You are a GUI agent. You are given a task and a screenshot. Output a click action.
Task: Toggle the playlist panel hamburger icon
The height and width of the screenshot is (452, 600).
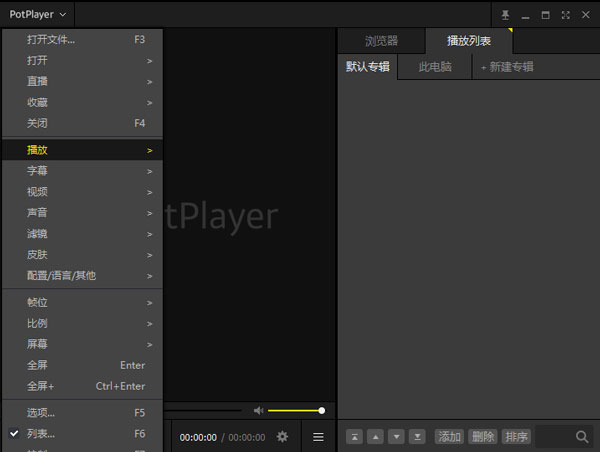(318, 437)
